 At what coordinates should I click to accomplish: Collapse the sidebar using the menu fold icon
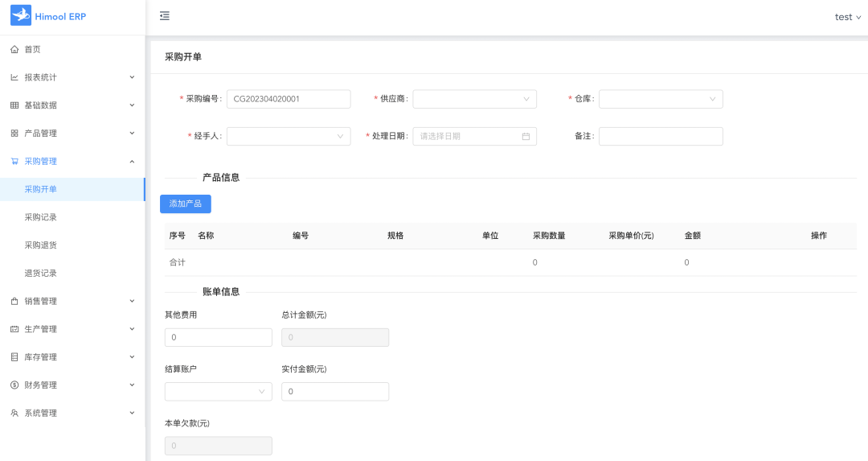(165, 16)
